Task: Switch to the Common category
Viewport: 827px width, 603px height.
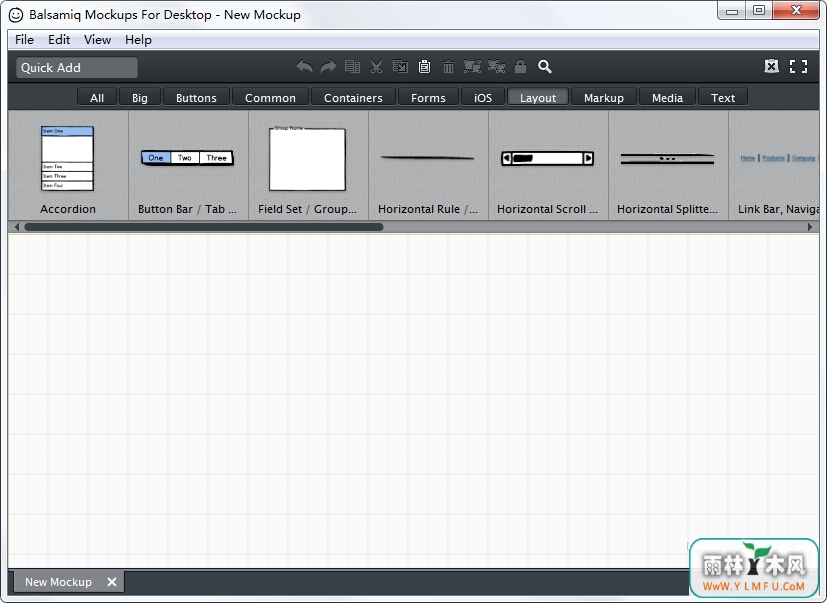Action: pyautogui.click(x=271, y=98)
